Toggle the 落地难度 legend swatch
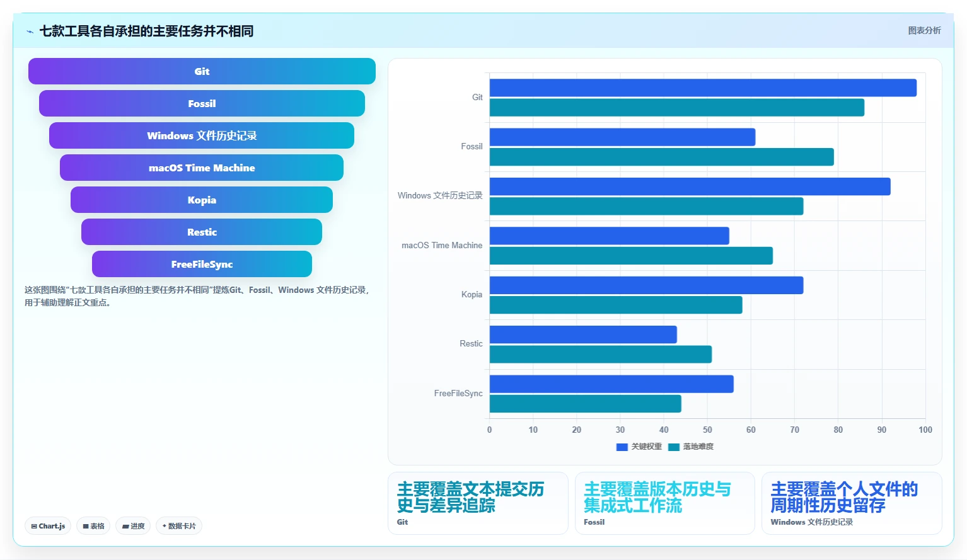 pyautogui.click(x=674, y=447)
